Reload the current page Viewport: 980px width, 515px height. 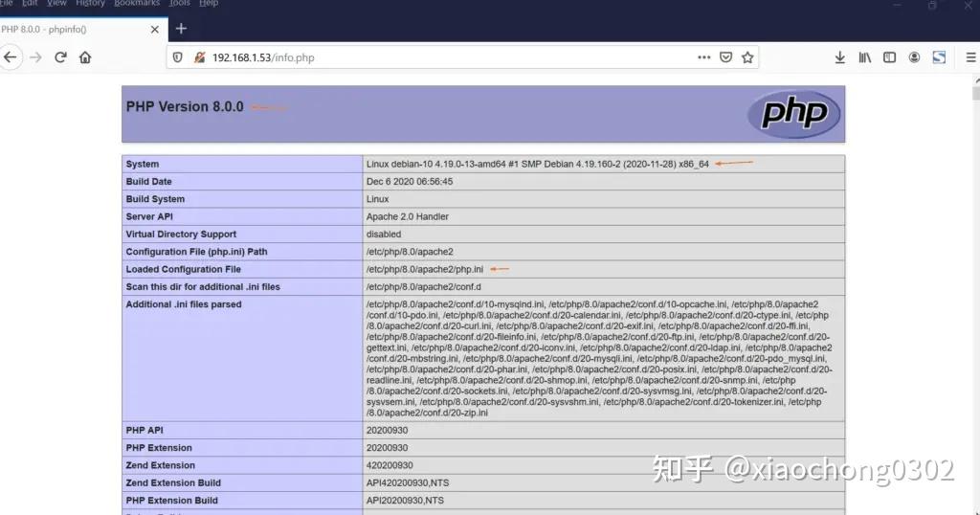[60, 57]
